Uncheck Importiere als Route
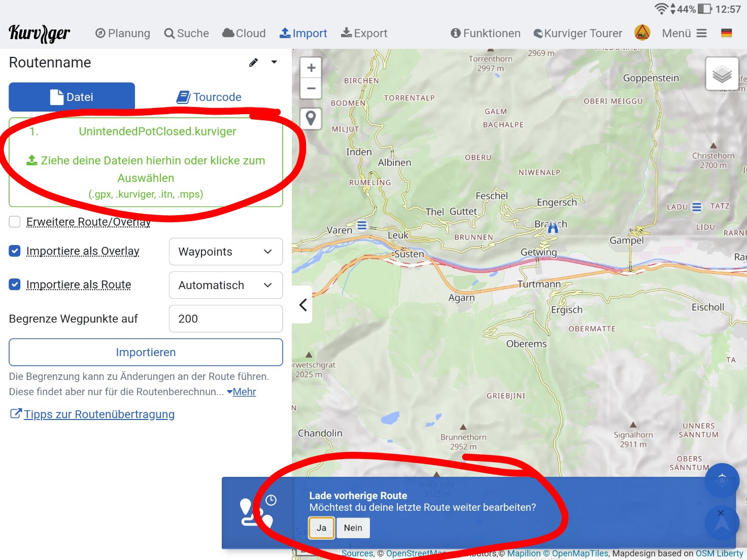 [x=15, y=285]
